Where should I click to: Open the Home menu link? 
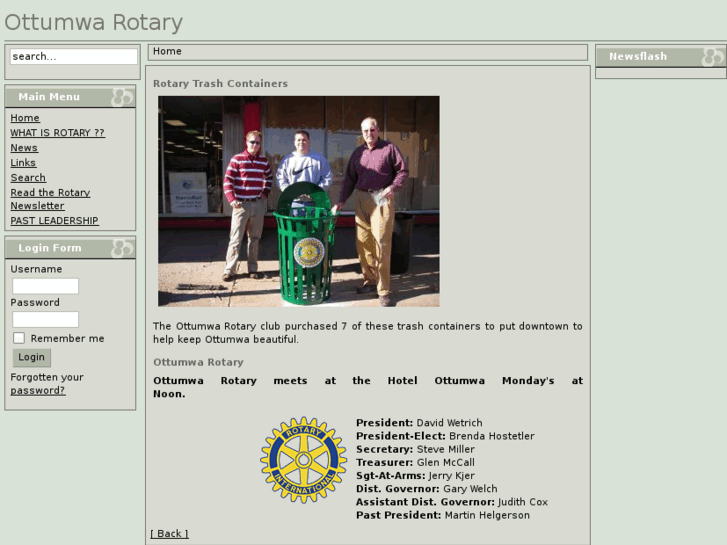tap(25, 118)
